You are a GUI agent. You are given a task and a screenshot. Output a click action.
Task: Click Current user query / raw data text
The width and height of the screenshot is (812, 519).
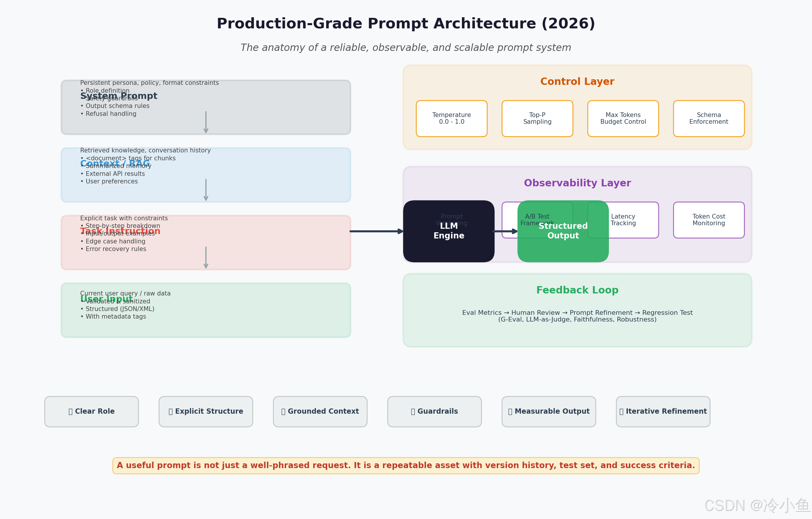(125, 293)
